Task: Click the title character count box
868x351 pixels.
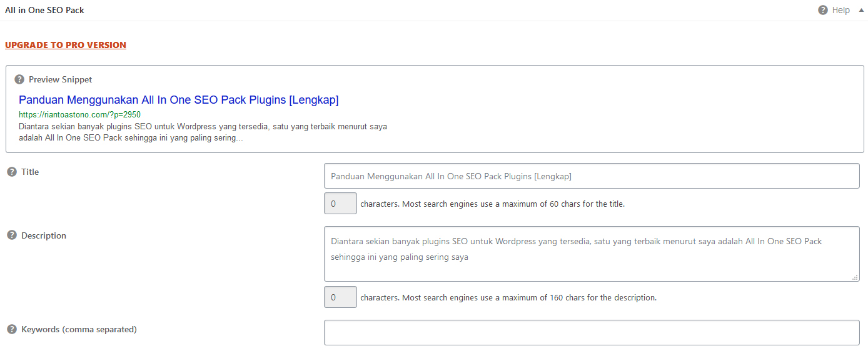Action: 340,204
